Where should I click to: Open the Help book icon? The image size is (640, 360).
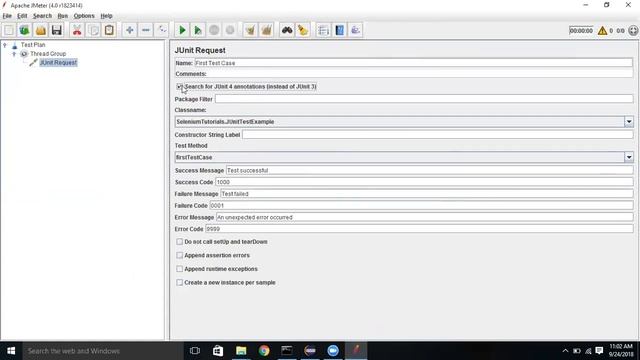point(340,30)
